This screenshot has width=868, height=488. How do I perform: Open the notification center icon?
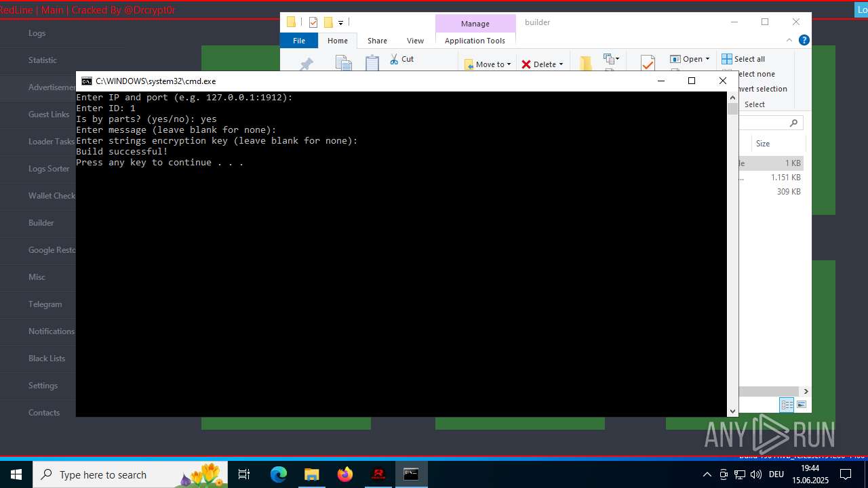point(846,474)
